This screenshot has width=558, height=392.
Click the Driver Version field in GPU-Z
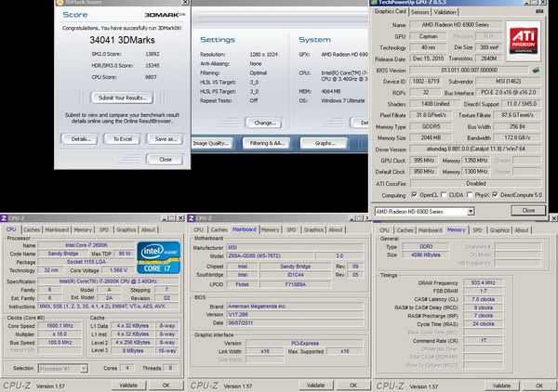click(475, 149)
